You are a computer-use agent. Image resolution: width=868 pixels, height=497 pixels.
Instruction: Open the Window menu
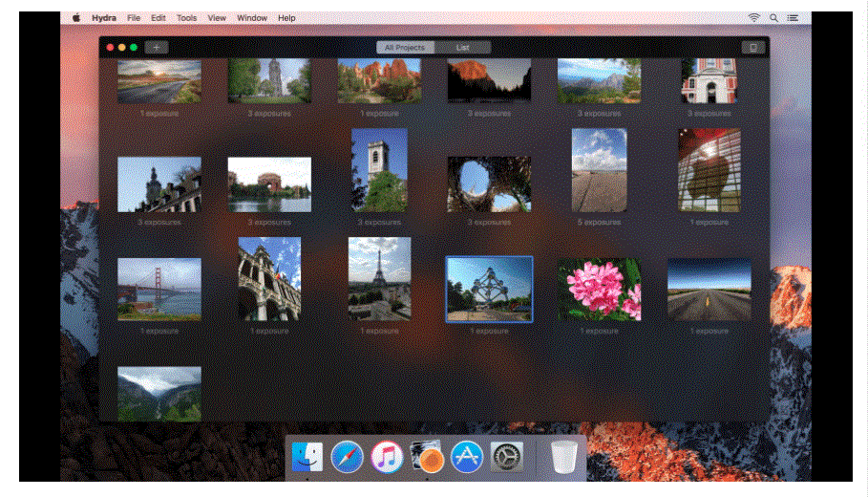click(252, 18)
